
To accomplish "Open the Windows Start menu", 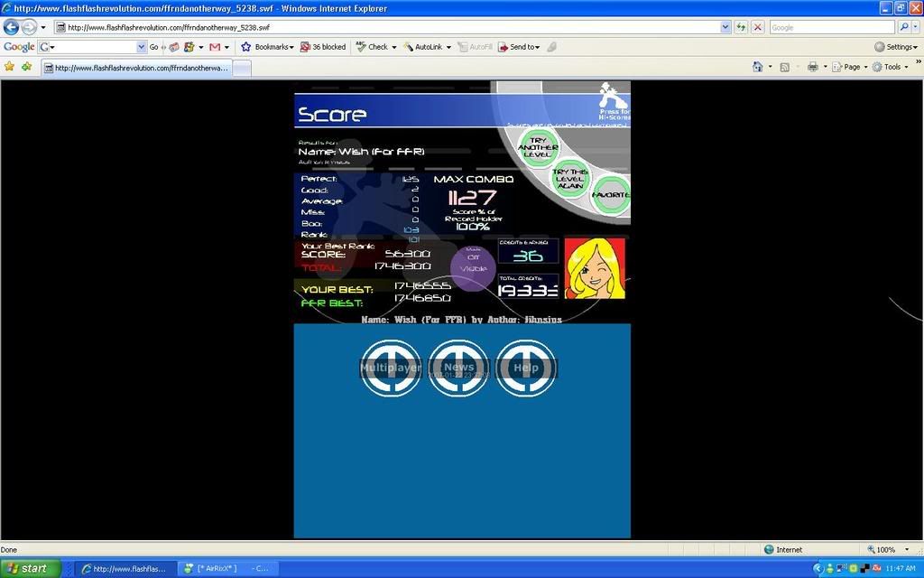I will 31,568.
